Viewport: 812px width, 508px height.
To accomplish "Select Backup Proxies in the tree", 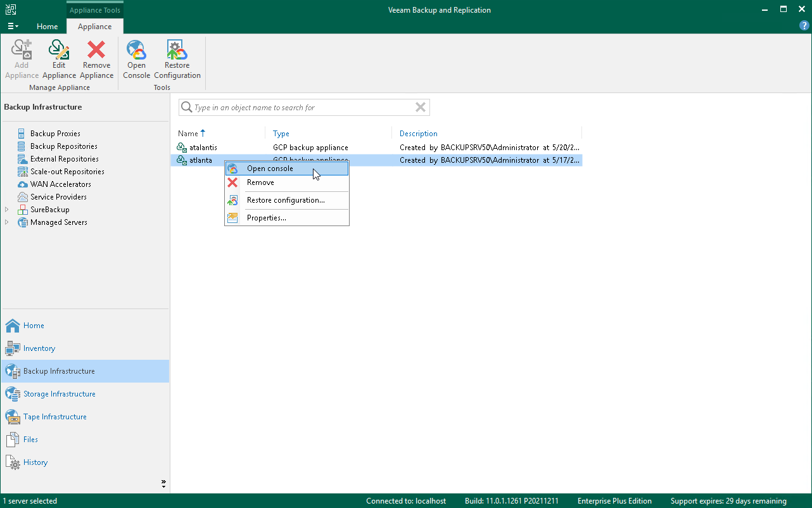I will 55,134.
